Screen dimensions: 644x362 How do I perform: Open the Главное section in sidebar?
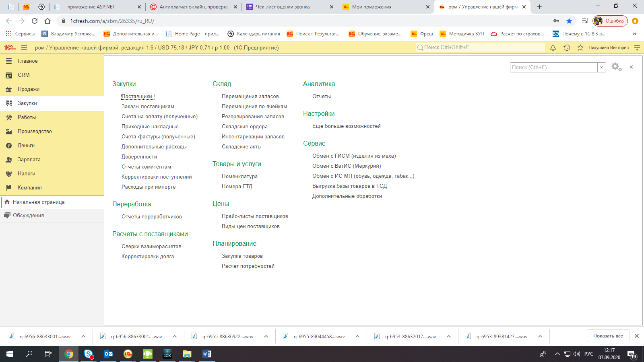tap(52, 61)
